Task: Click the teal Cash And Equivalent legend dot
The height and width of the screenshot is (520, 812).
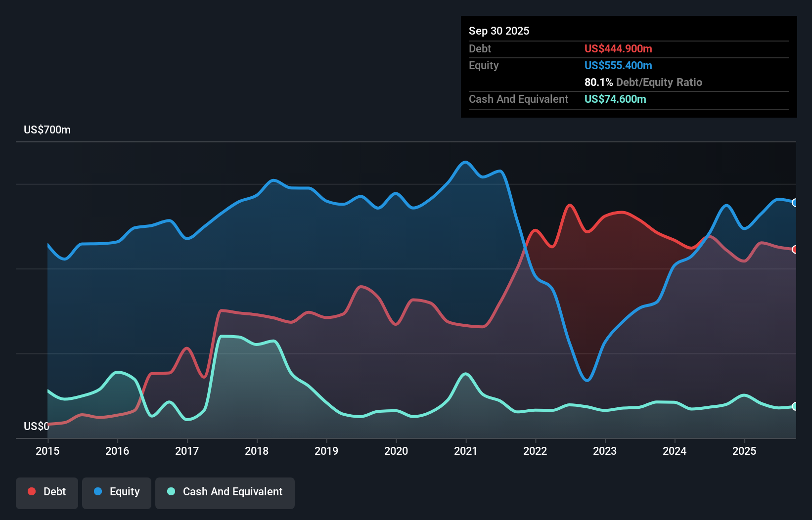Action: click(x=170, y=491)
